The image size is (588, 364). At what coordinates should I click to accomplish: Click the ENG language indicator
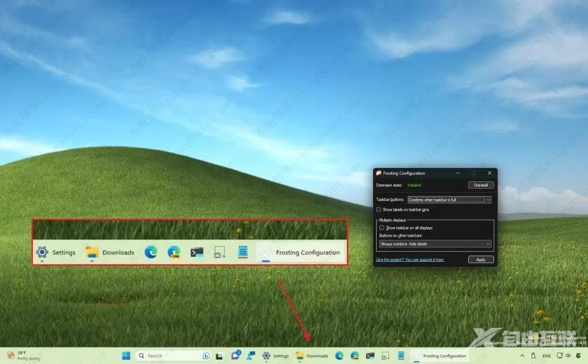(546, 356)
